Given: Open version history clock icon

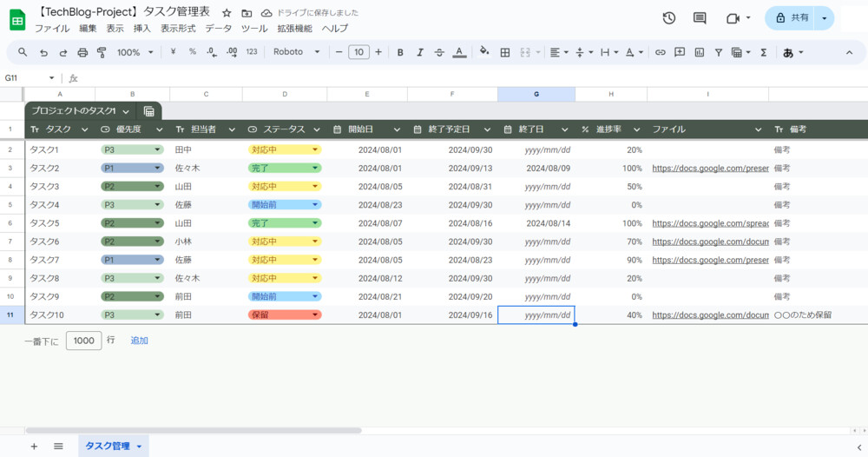Looking at the screenshot, I should click(669, 18).
